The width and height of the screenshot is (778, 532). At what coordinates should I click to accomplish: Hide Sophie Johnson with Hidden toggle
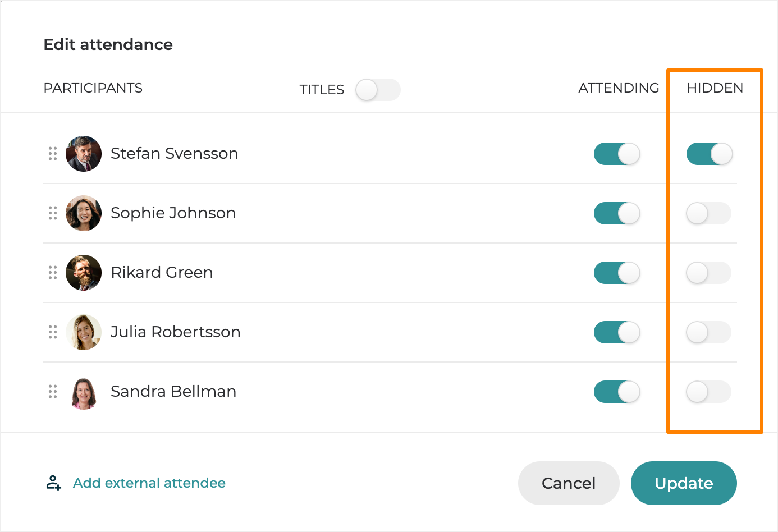708,213
